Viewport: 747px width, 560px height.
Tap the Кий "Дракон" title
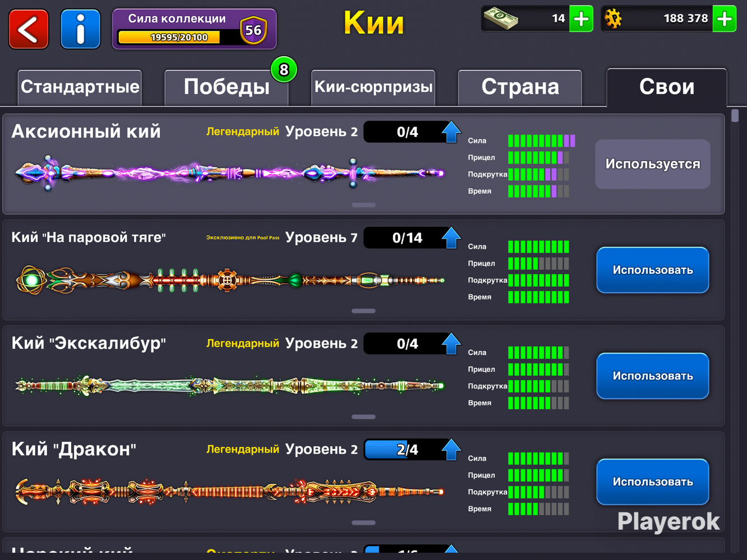point(74,449)
